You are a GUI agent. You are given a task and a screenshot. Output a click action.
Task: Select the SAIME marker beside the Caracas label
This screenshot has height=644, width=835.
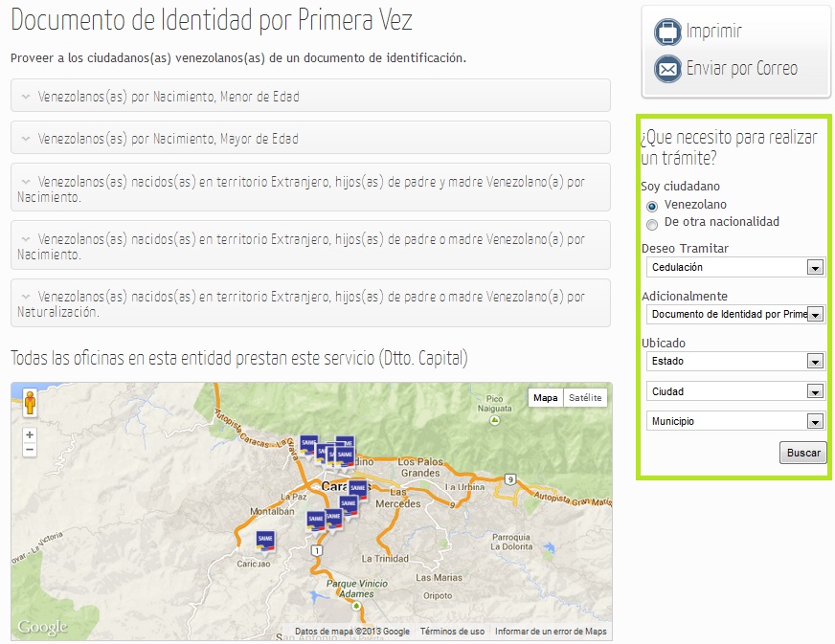click(x=358, y=489)
